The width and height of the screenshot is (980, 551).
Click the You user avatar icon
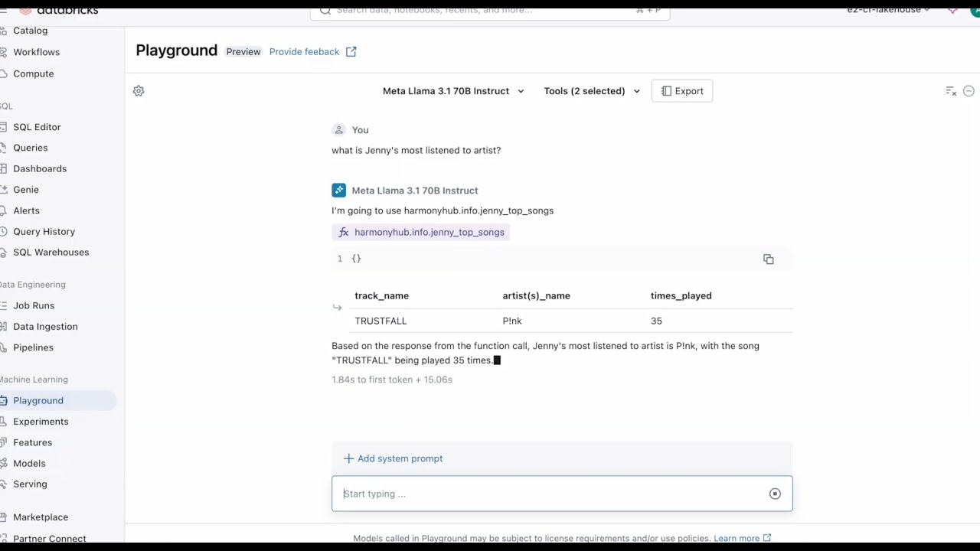(x=338, y=130)
